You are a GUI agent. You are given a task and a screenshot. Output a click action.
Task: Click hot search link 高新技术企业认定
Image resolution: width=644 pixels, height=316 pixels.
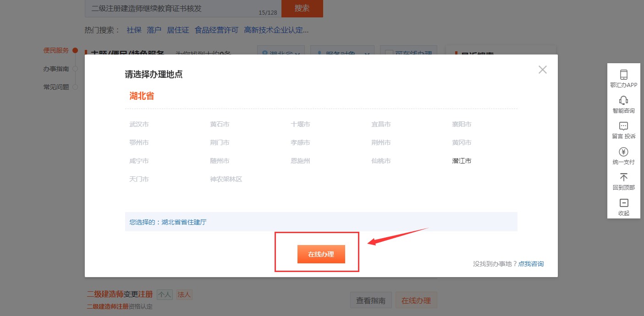point(276,30)
